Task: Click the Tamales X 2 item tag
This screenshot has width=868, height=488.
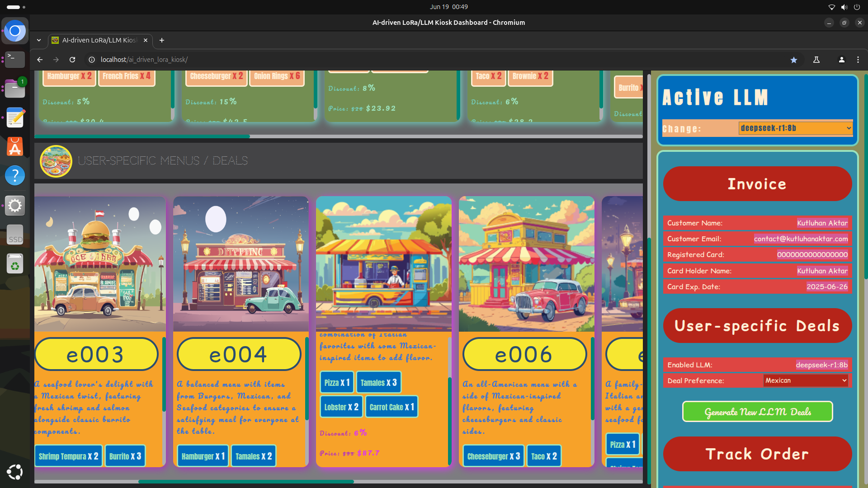Action: 254,456
